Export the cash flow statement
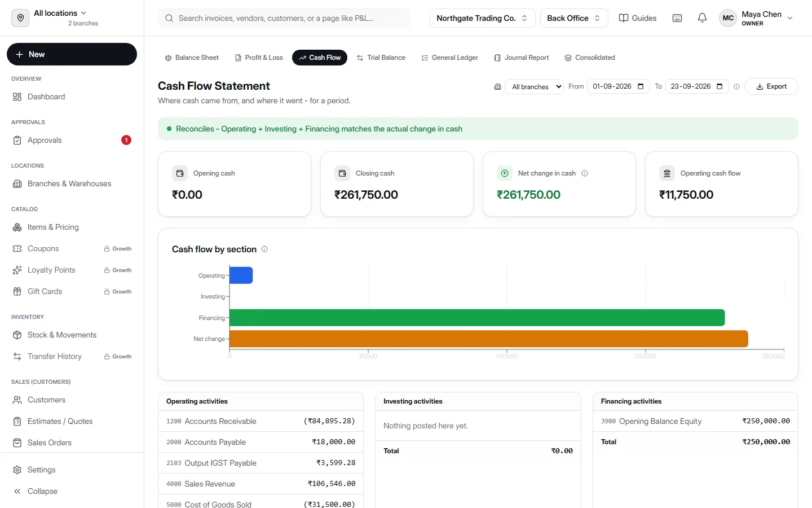The width and height of the screenshot is (812, 508). 771,86
